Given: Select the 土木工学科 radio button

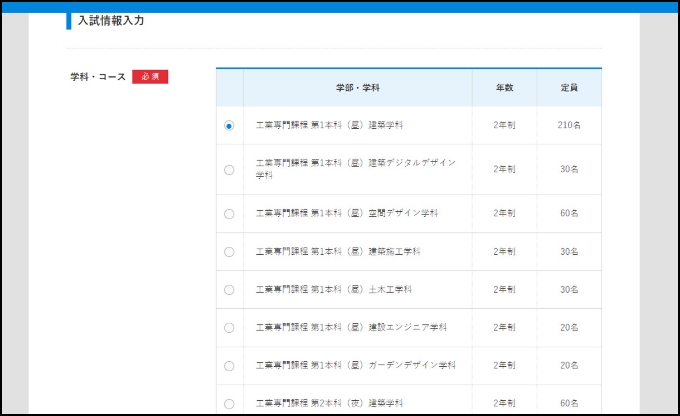Looking at the screenshot, I should (229, 290).
